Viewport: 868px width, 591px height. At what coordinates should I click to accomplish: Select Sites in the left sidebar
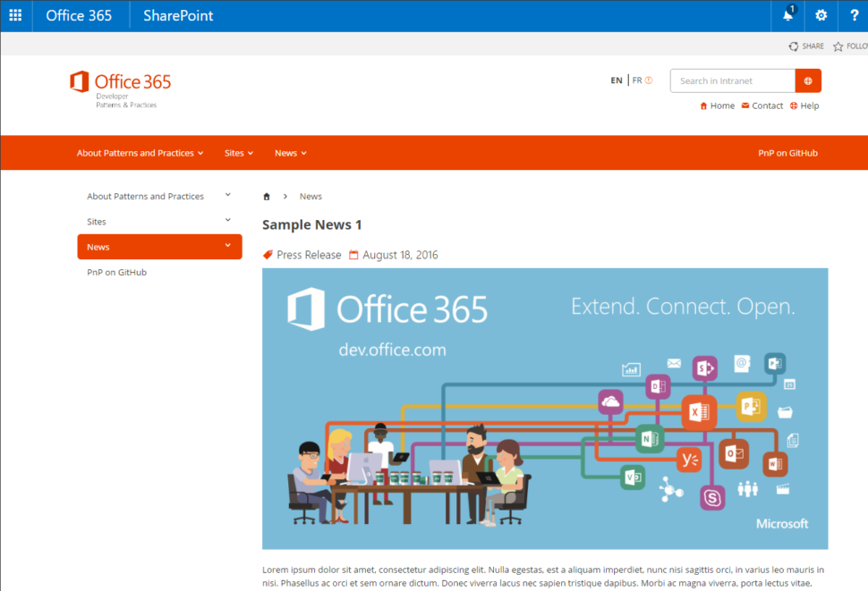97,222
